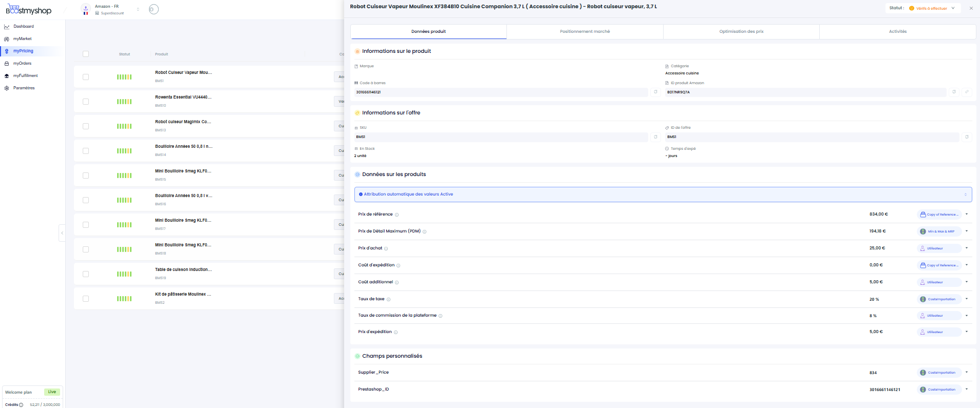Go to myOrders in the sidebar
The height and width of the screenshot is (408, 980).
[23, 63]
